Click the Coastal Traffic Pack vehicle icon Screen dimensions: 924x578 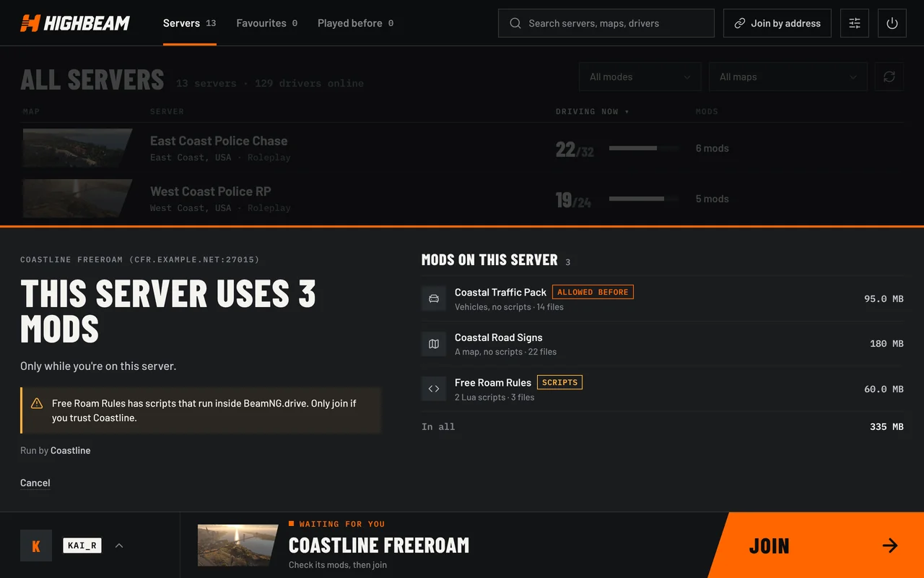click(x=434, y=298)
